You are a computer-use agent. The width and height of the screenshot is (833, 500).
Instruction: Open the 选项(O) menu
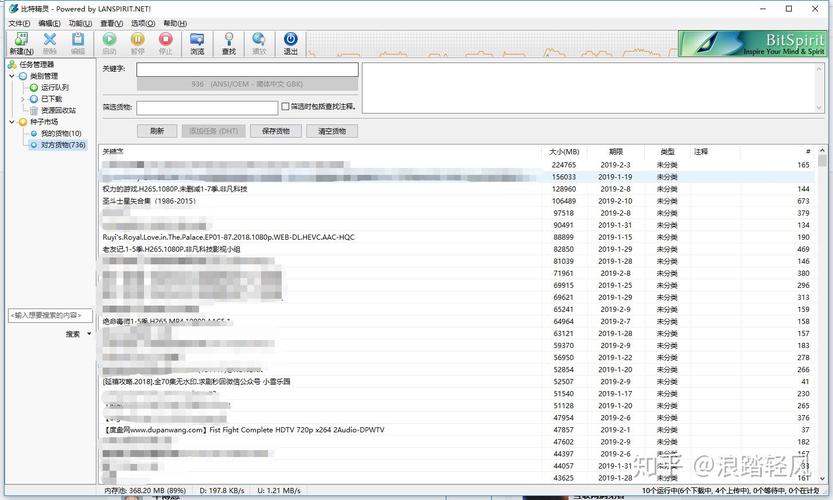(141, 23)
